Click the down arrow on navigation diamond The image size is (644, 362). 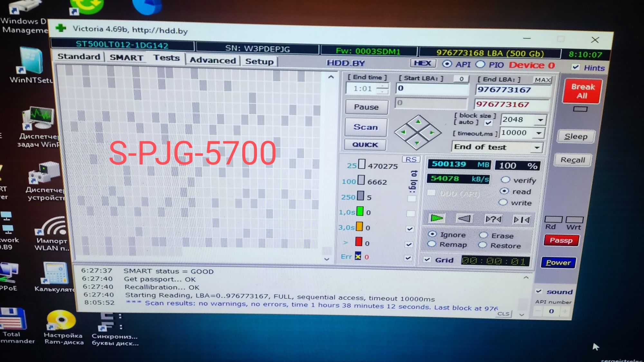(x=417, y=143)
